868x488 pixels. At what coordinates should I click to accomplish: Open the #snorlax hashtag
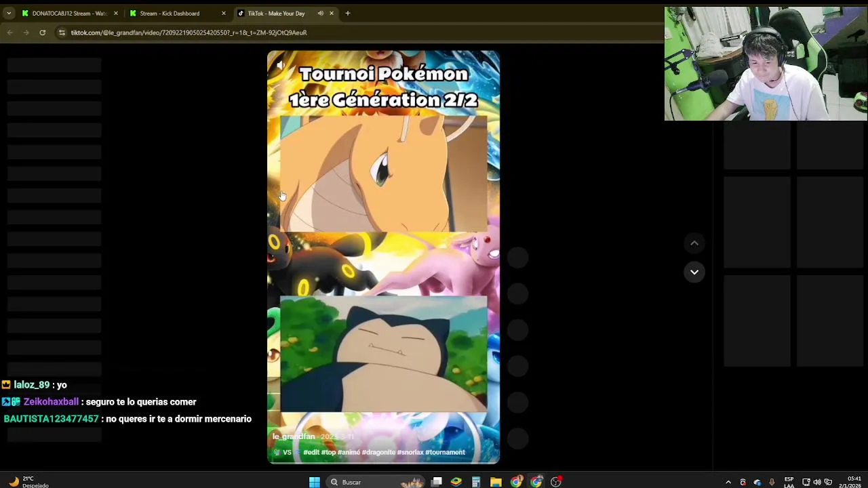click(x=410, y=452)
